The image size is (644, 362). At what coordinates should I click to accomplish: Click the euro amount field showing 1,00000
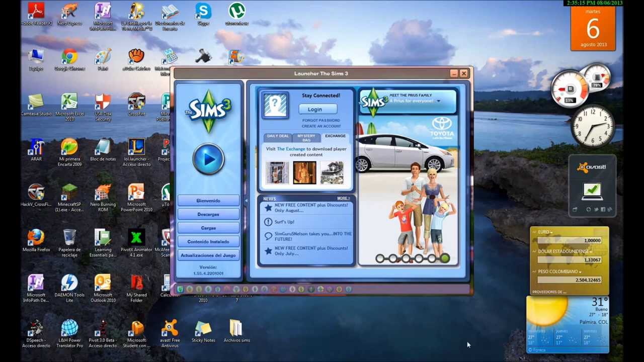pyautogui.click(x=570, y=241)
